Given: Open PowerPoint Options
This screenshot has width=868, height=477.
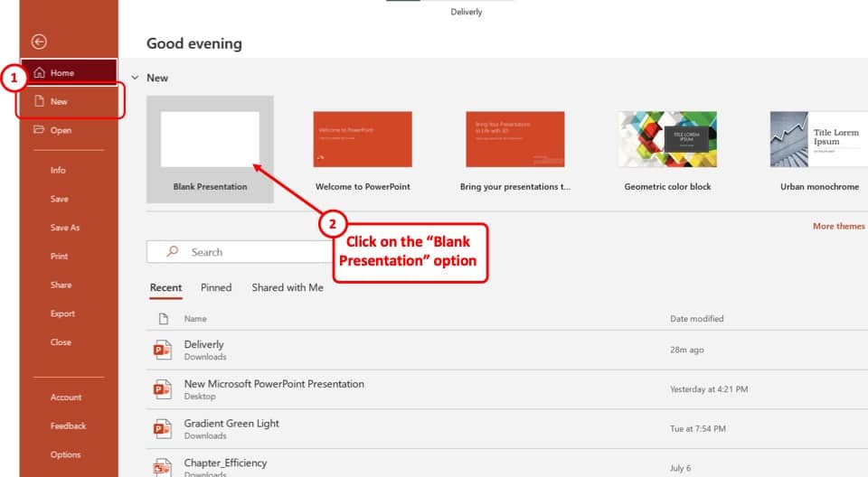Looking at the screenshot, I should (x=65, y=454).
